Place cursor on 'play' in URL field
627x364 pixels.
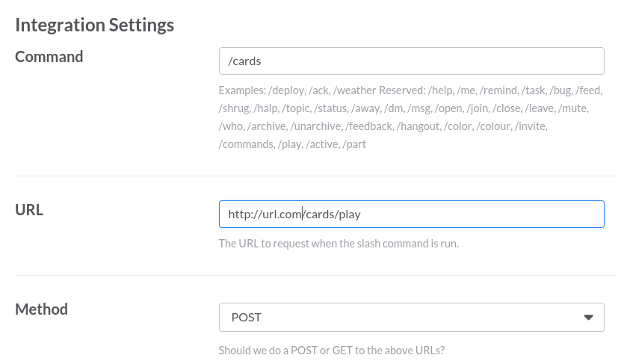pos(349,215)
